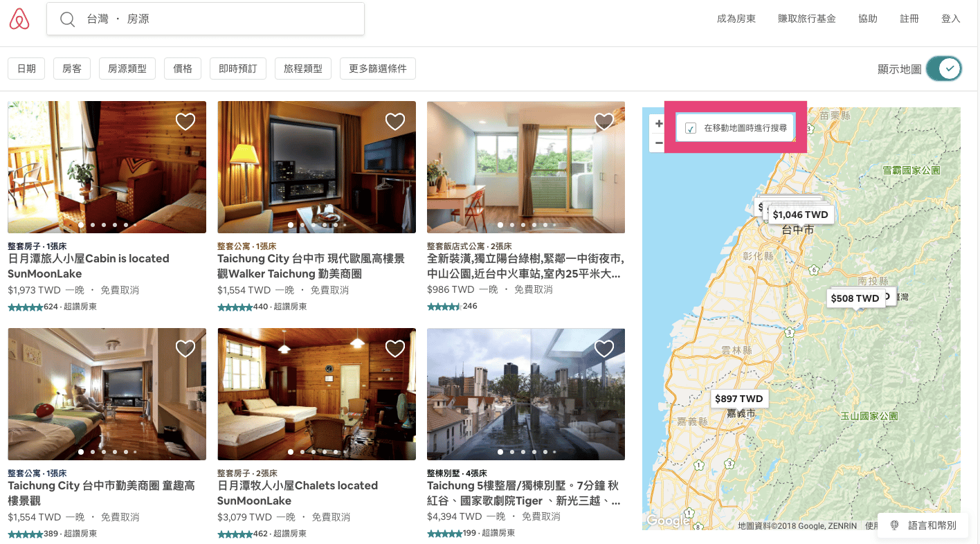Select the $897 TWD map price marker
Screen dimensions: 980x544
738,399
